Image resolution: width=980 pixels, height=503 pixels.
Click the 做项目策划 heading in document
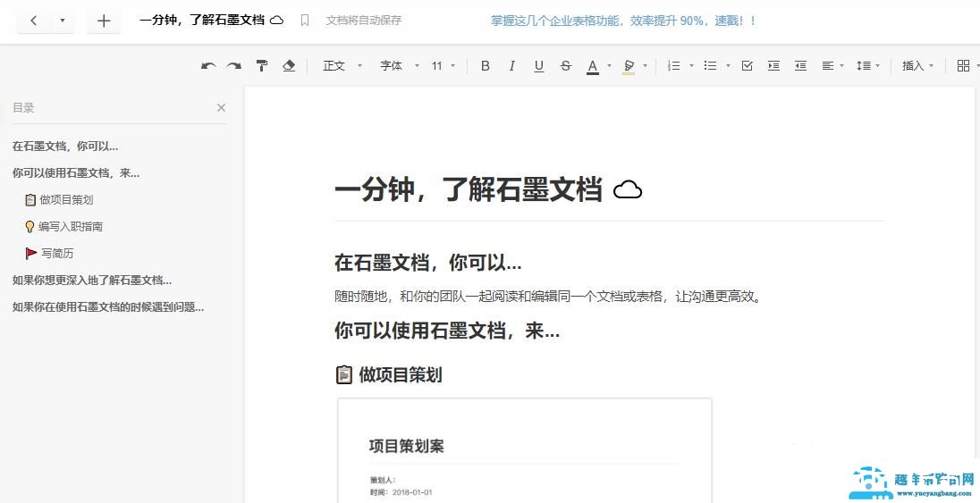pos(389,375)
